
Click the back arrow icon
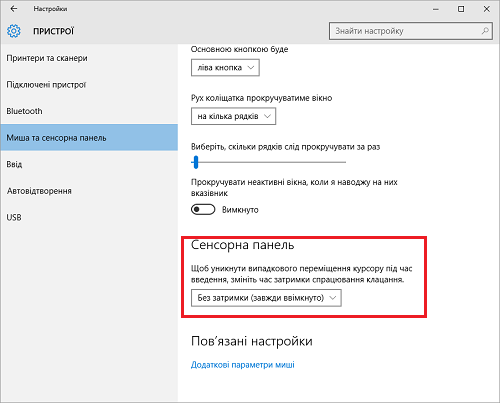point(14,9)
